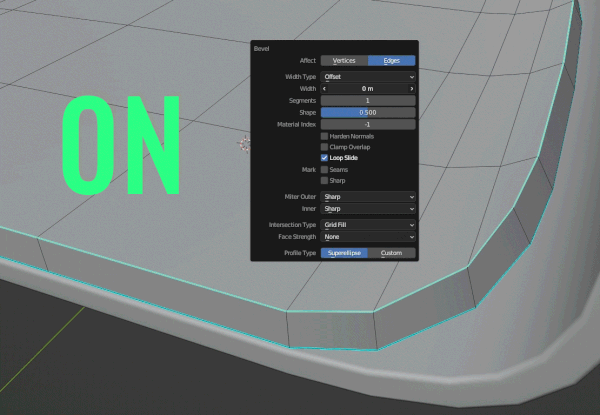Decrease Width with left arrow
The width and height of the screenshot is (600, 415).
point(324,89)
